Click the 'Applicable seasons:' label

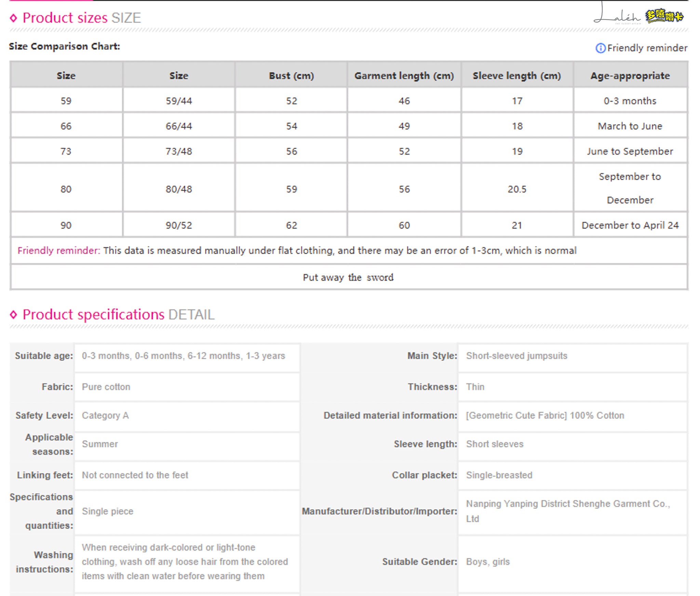[49, 444]
